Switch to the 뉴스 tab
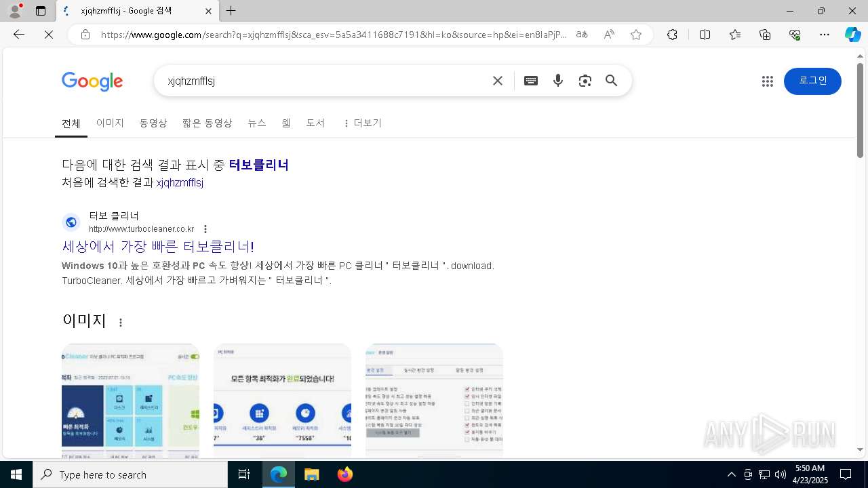Image resolution: width=868 pixels, height=488 pixels. pos(257,123)
